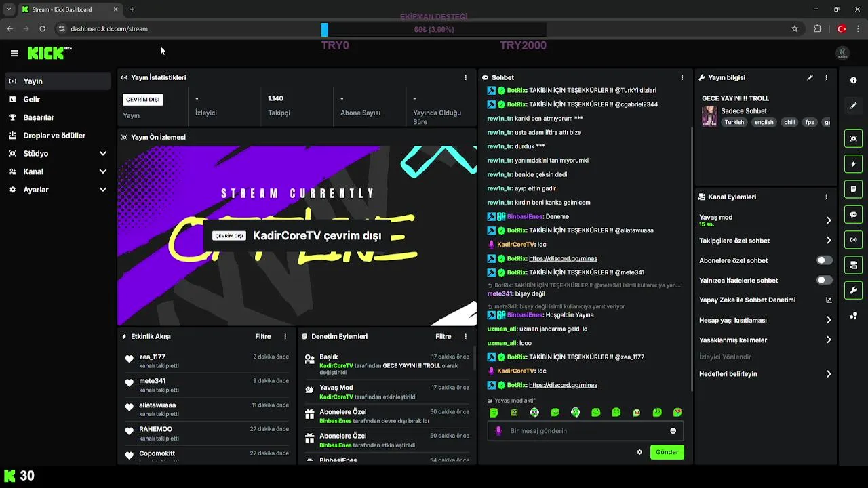Screen dimensions: 868x488
Task: Insert the headphones Kick emote
Action: (x=575, y=412)
